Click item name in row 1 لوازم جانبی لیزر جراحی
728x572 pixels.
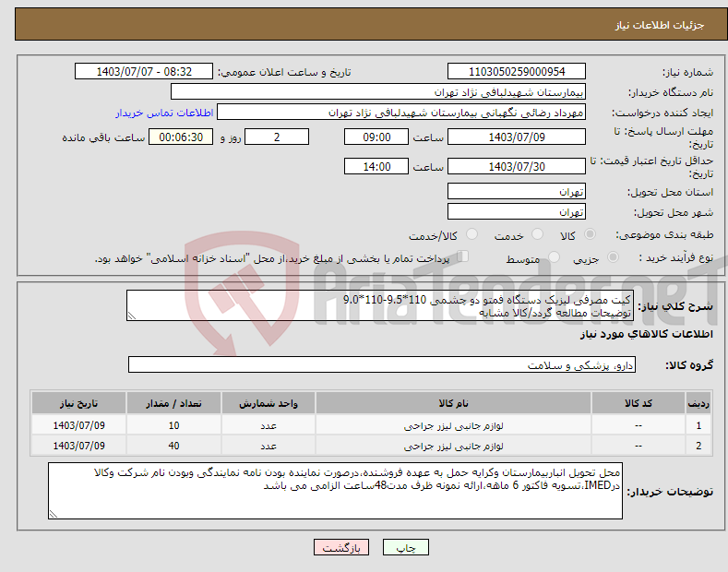tap(453, 425)
